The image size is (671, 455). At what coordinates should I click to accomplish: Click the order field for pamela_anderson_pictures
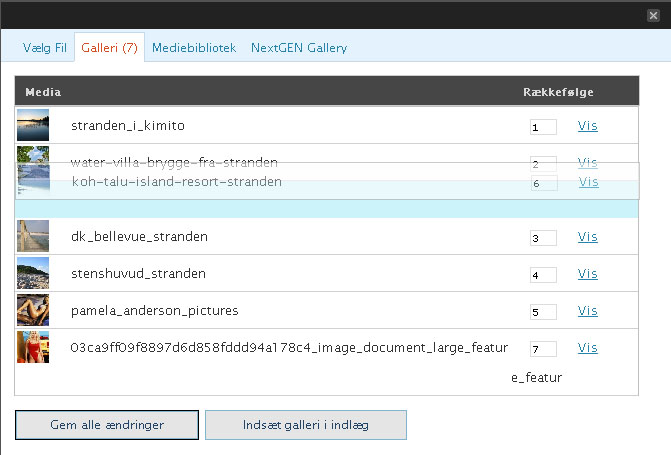click(x=543, y=312)
